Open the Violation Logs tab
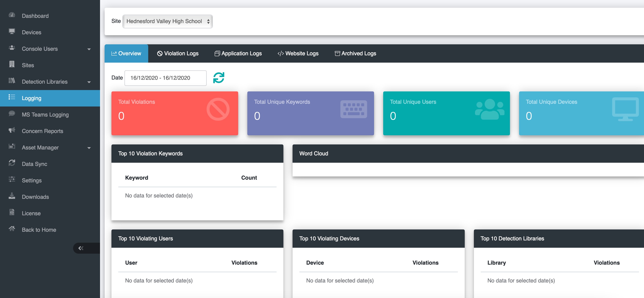 pyautogui.click(x=178, y=53)
